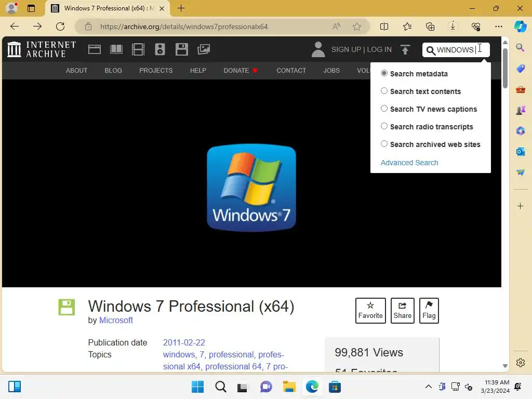Select Search text contents radio button

click(384, 91)
